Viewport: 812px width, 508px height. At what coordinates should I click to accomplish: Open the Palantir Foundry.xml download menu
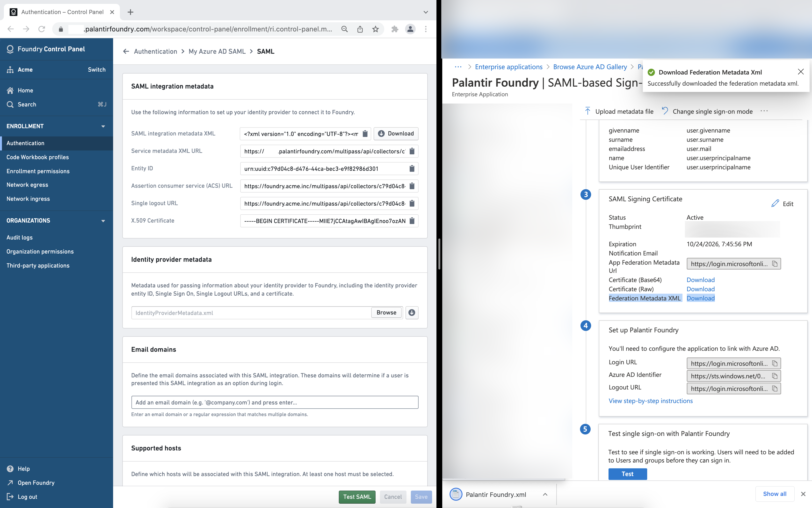pos(545,494)
